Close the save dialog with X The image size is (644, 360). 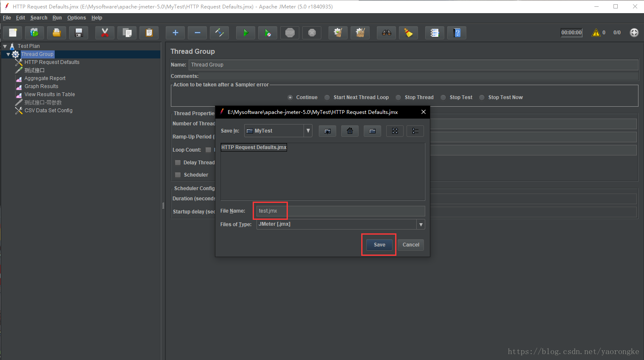(423, 112)
